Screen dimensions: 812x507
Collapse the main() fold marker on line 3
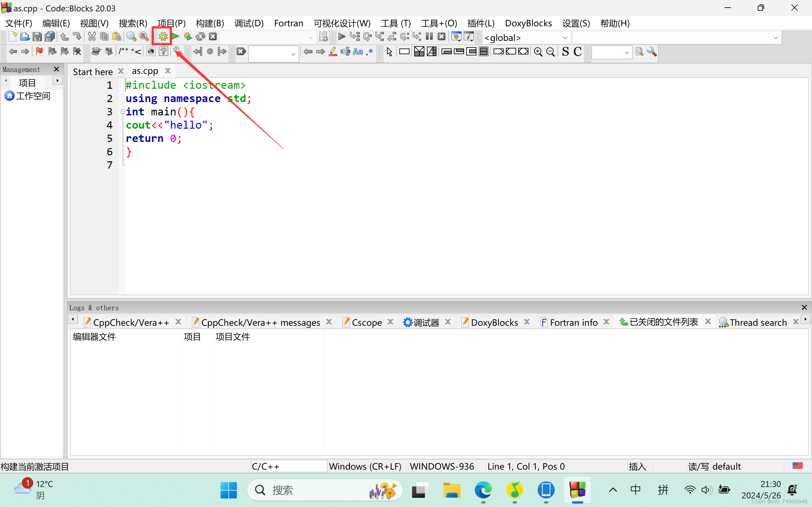[x=123, y=112]
